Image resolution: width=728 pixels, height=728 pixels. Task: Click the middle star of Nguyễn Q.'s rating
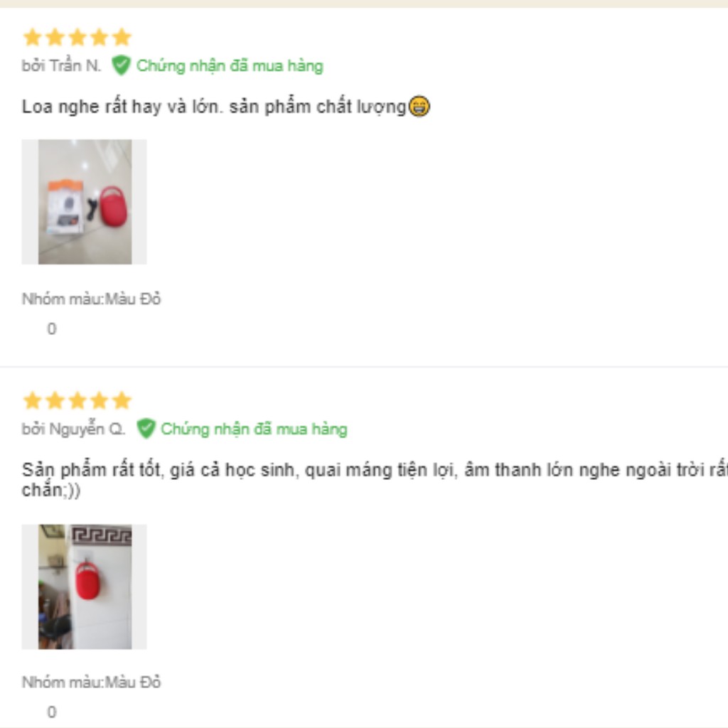click(x=77, y=400)
